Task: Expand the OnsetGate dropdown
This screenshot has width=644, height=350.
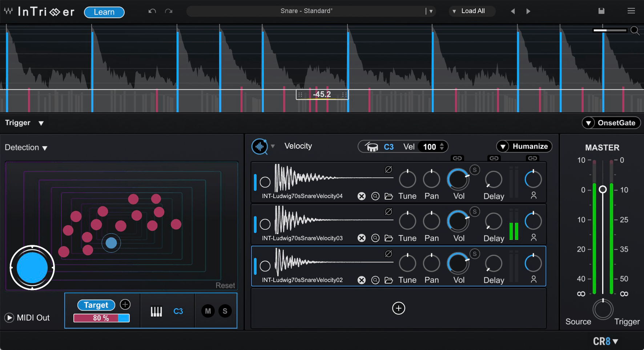Action: [611, 122]
